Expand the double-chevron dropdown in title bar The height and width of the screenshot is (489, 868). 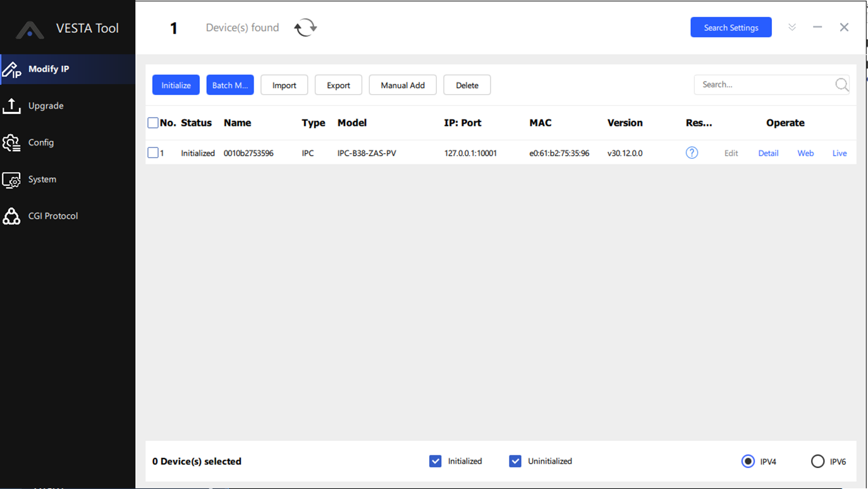click(x=792, y=27)
